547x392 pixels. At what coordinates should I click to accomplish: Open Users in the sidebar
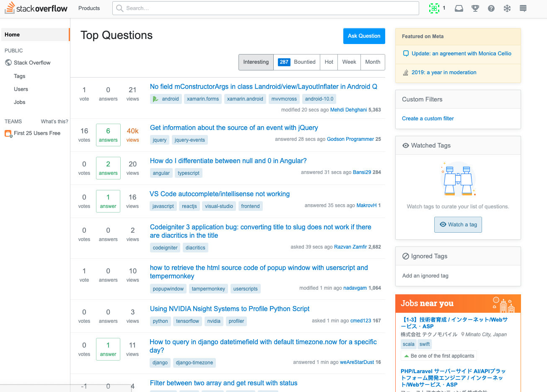pyautogui.click(x=21, y=89)
